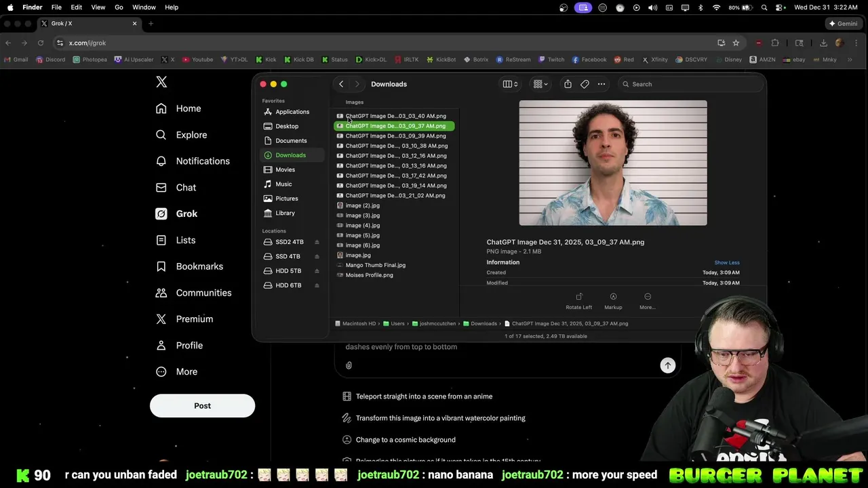Click Users folder in Finder path bar
868x488 pixels.
pos(393,324)
